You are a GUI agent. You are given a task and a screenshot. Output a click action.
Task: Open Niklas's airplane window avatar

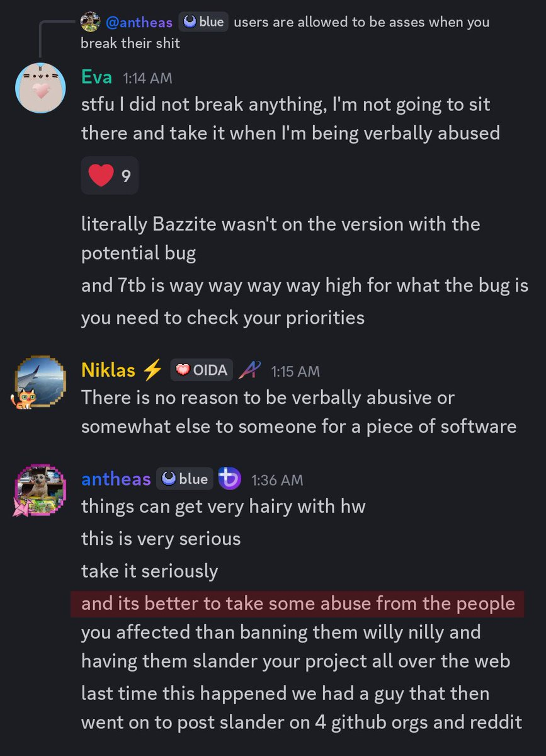[x=40, y=382]
